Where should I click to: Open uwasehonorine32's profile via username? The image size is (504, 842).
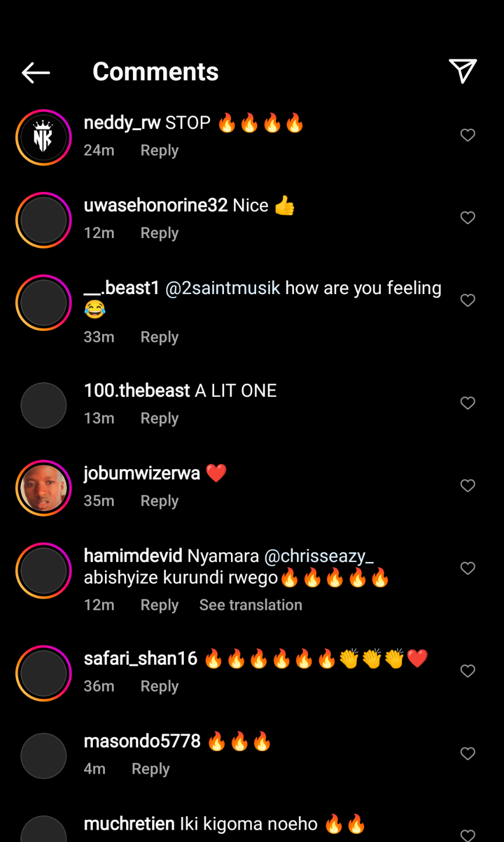click(x=155, y=205)
